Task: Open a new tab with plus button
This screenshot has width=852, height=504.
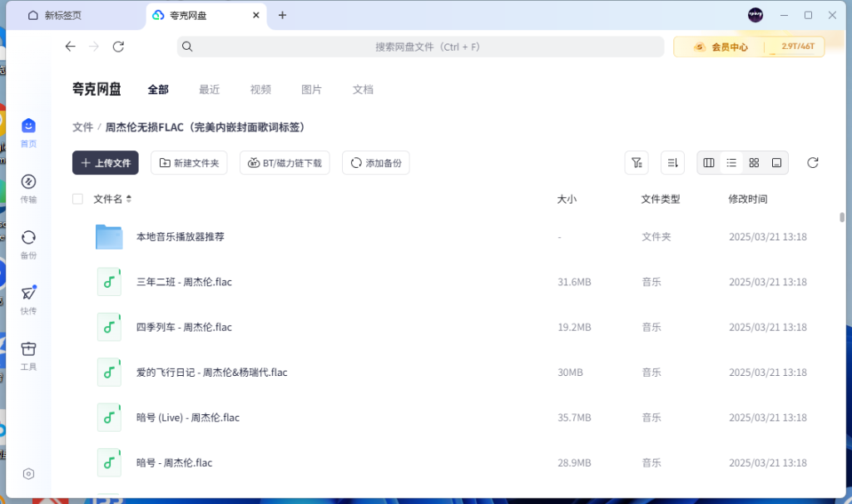Action: 282,15
